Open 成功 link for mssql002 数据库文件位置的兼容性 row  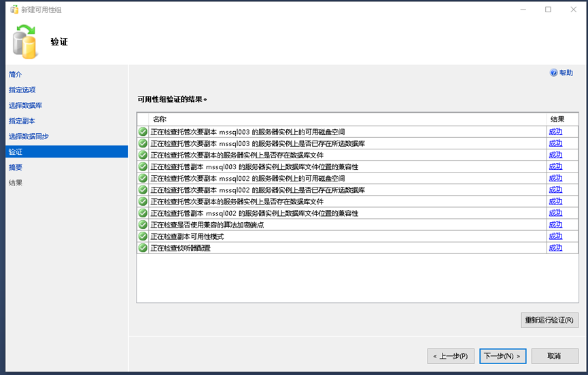(556, 213)
